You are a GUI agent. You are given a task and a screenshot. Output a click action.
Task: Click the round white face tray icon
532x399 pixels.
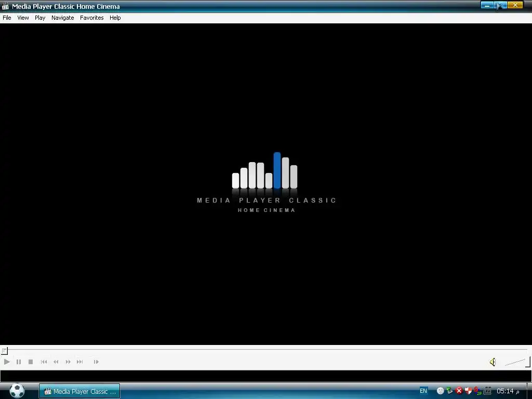(x=441, y=391)
